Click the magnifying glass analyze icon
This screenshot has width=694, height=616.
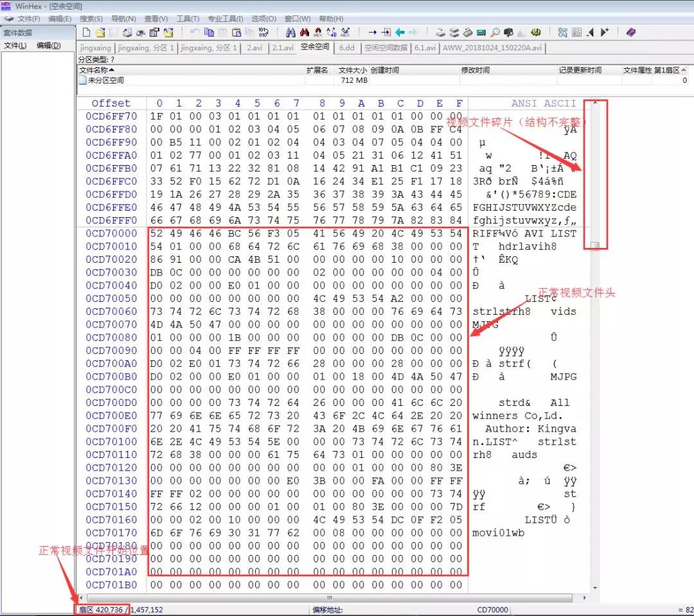(495, 32)
